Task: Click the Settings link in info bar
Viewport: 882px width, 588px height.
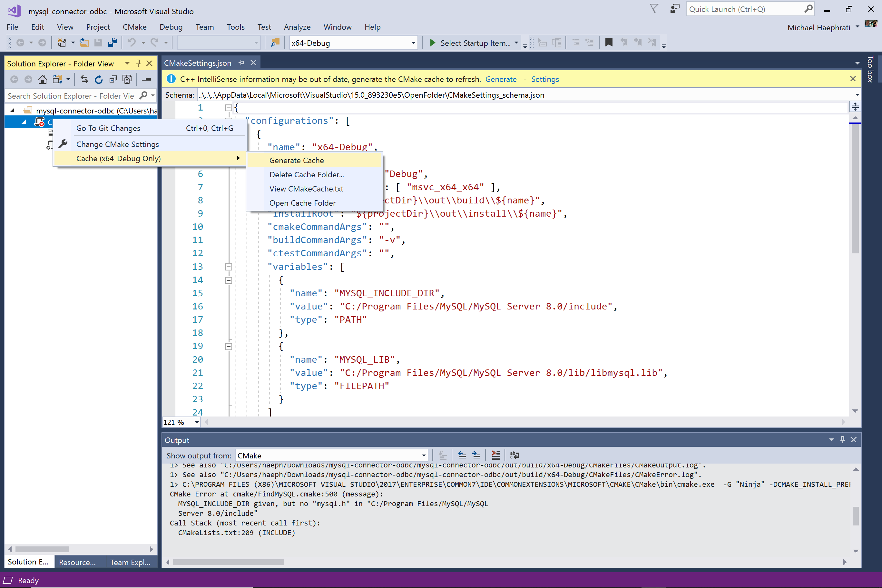Action: click(544, 79)
